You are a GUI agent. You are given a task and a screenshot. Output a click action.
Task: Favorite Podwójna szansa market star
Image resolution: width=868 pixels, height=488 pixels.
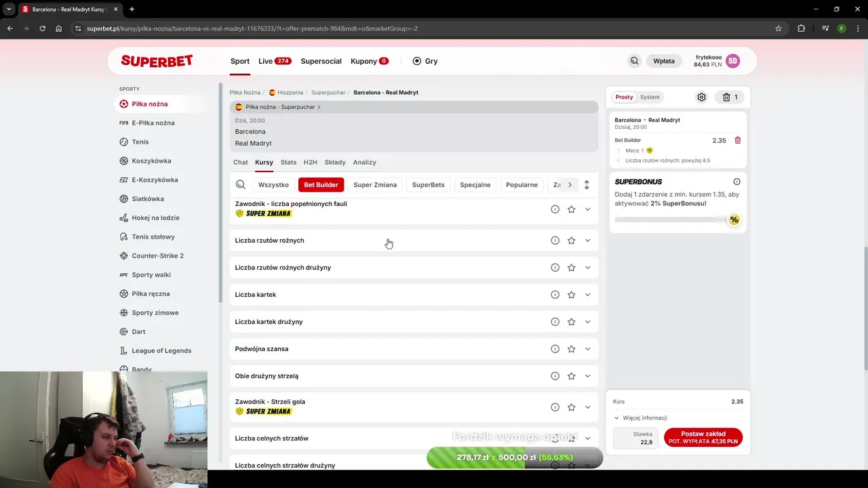[571, 349]
